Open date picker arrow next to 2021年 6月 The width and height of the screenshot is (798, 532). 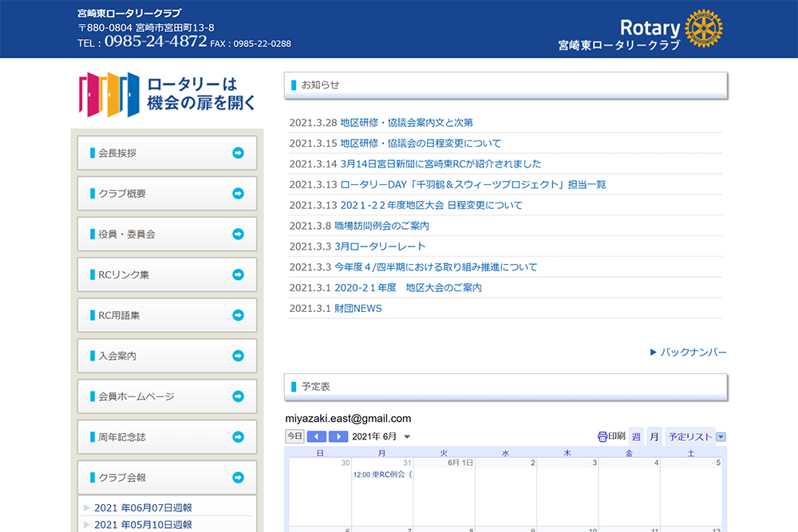407,437
